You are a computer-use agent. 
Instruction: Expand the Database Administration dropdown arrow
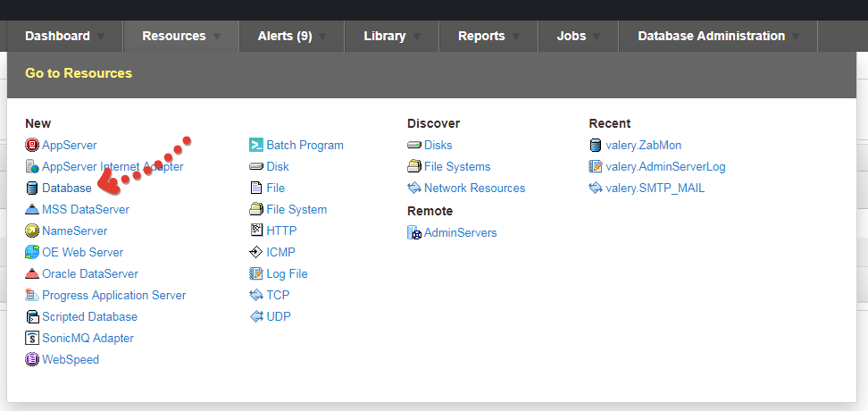(796, 37)
